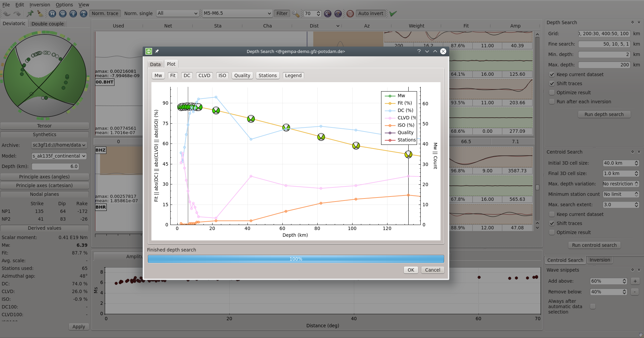Close the Centroid Search panel
This screenshot has width=644, height=338.
point(639,152)
